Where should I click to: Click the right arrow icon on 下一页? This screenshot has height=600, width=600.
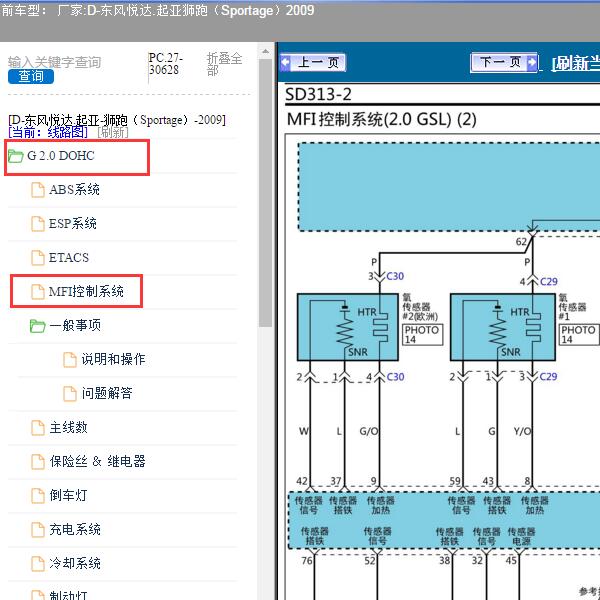coord(532,62)
